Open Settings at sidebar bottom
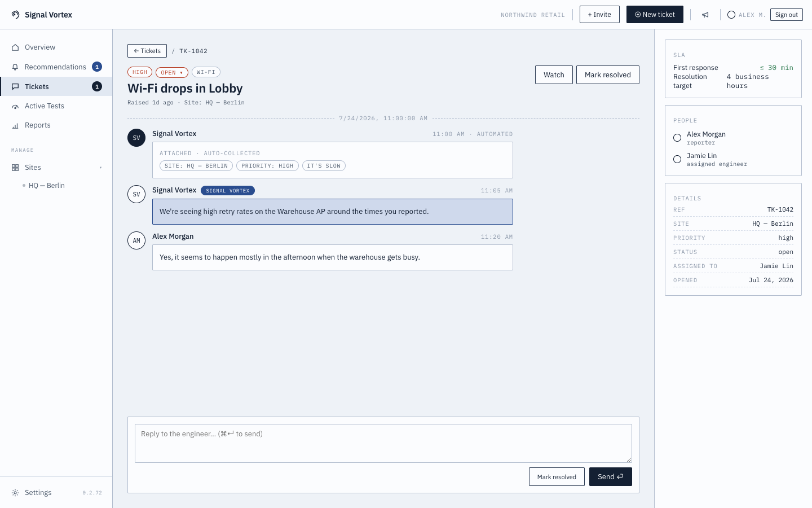This screenshot has height=508, width=812. coord(38,493)
